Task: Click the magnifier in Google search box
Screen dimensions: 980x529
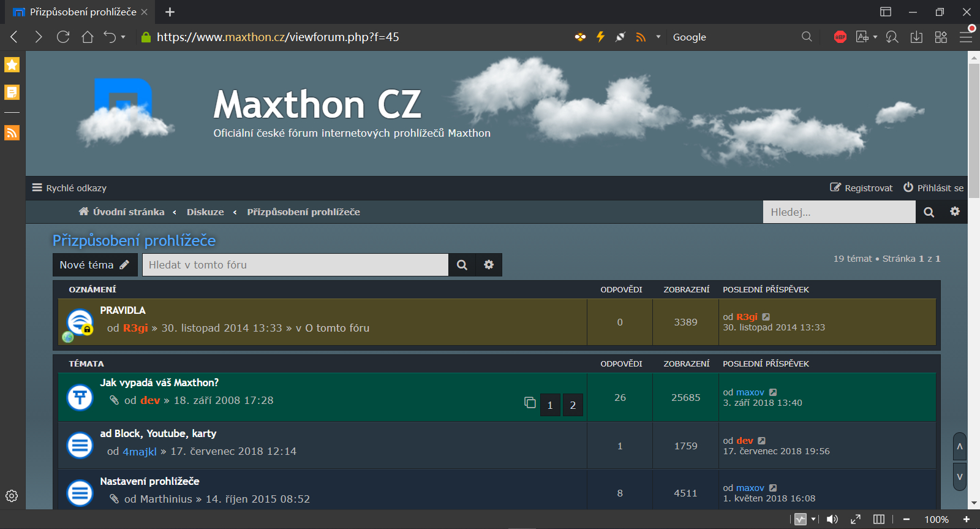Action: click(x=807, y=37)
